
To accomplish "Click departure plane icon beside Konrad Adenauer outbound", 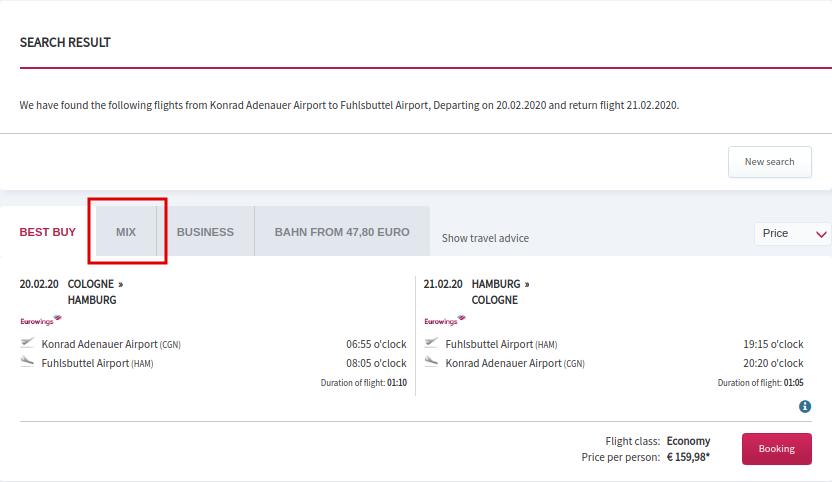I will (x=27, y=343).
